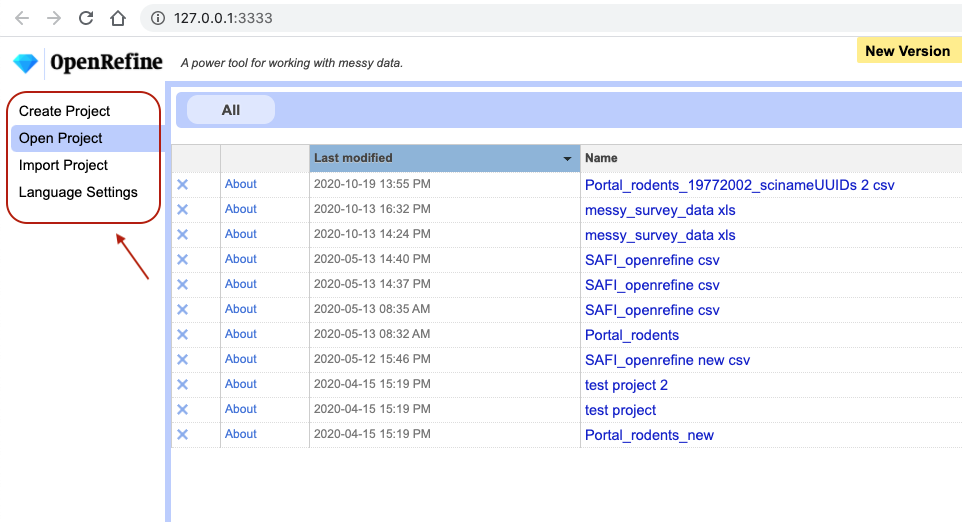Screen dimensions: 962x522
Task: Delete the test project row
Action: click(183, 409)
